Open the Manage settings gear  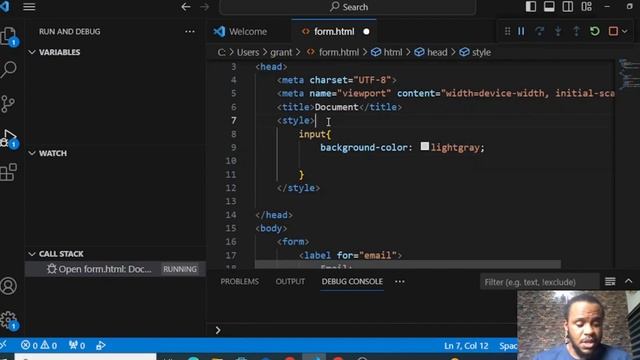[9, 320]
